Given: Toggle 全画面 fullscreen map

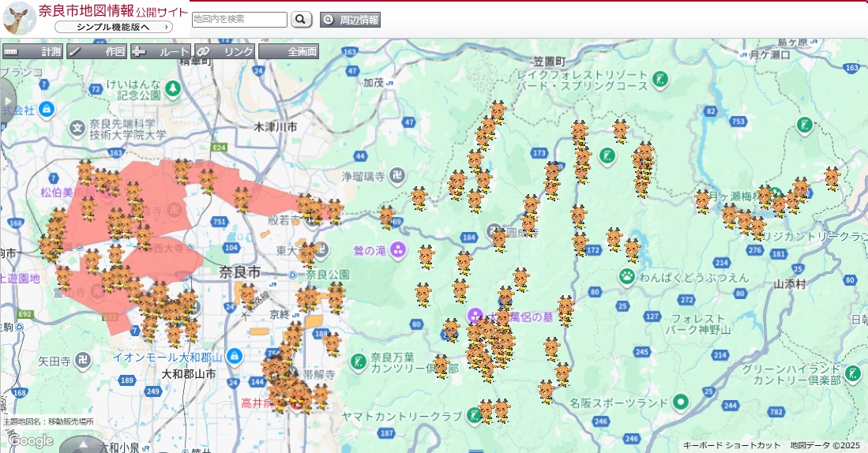Looking at the screenshot, I should point(288,51).
